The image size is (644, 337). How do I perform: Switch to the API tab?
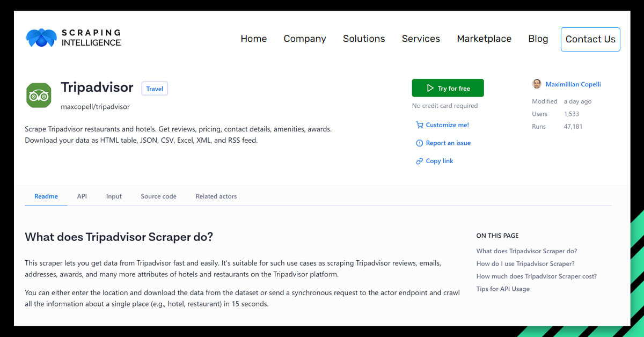(82, 196)
